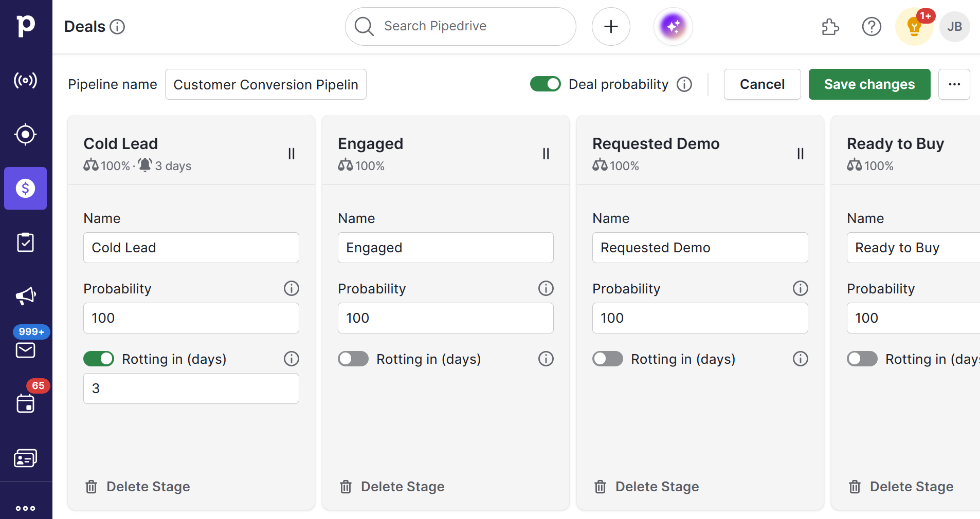This screenshot has width=980, height=519.
Task: Disable Rotting in days for Cold Lead
Action: click(99, 359)
